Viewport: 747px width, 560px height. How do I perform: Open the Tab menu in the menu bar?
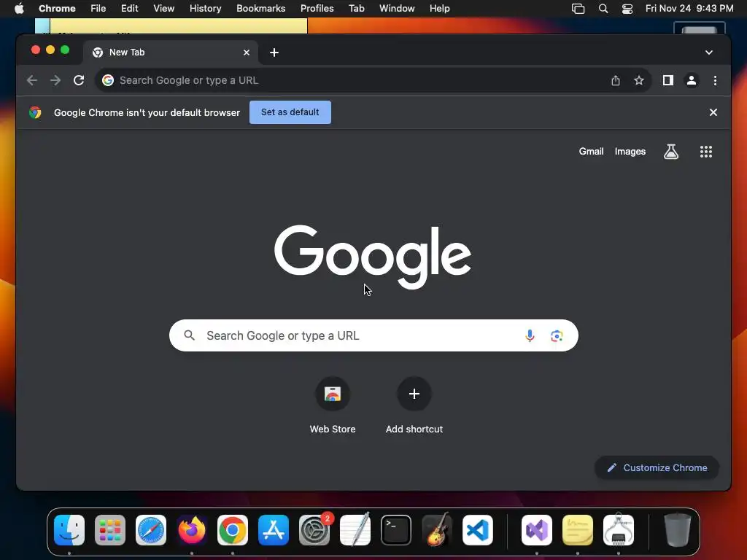(x=356, y=9)
